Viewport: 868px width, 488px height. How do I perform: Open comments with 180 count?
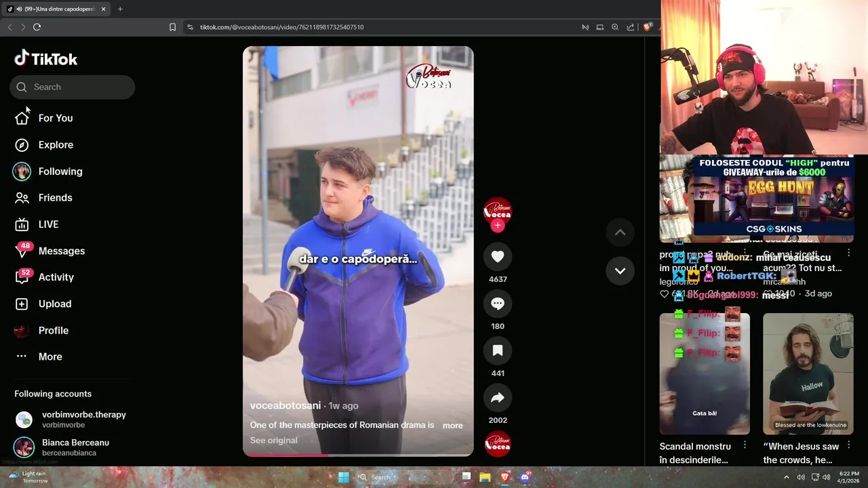pos(498,304)
